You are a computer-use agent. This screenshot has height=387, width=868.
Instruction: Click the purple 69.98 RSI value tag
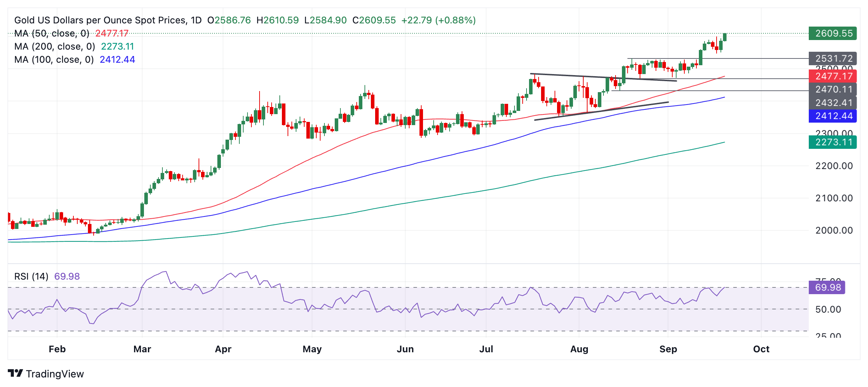(827, 287)
